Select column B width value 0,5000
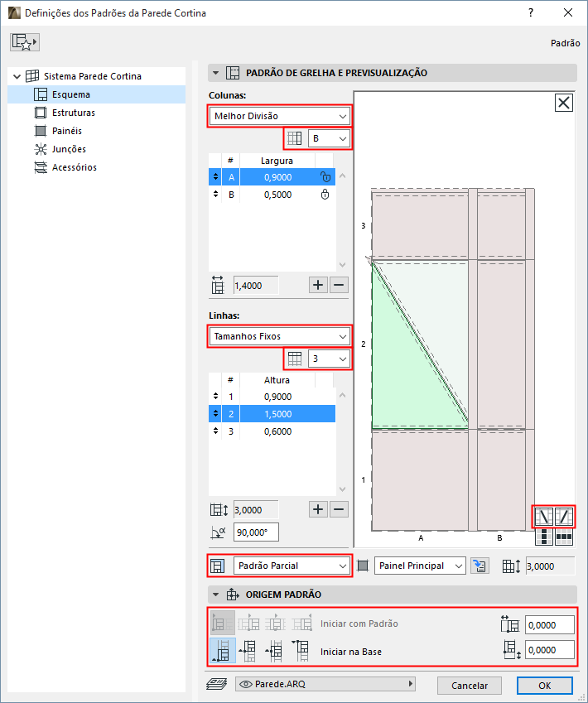Screen dimensions: 588x703 277,195
